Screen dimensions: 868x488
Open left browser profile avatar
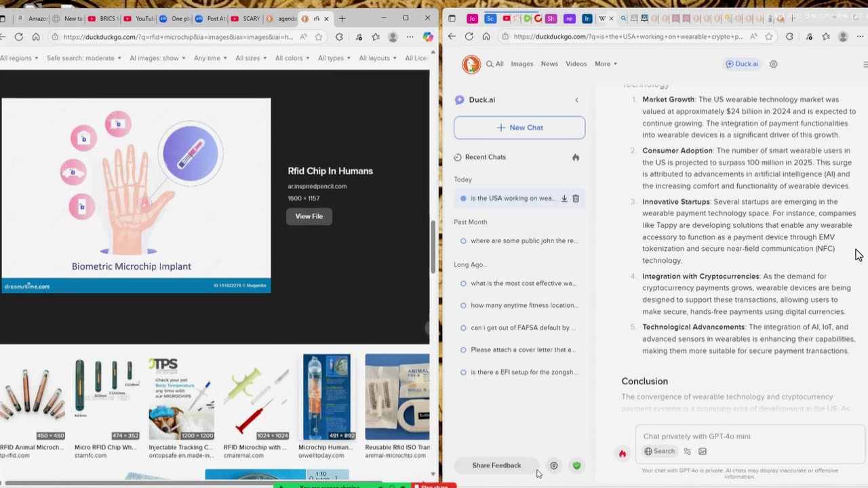[x=393, y=37]
